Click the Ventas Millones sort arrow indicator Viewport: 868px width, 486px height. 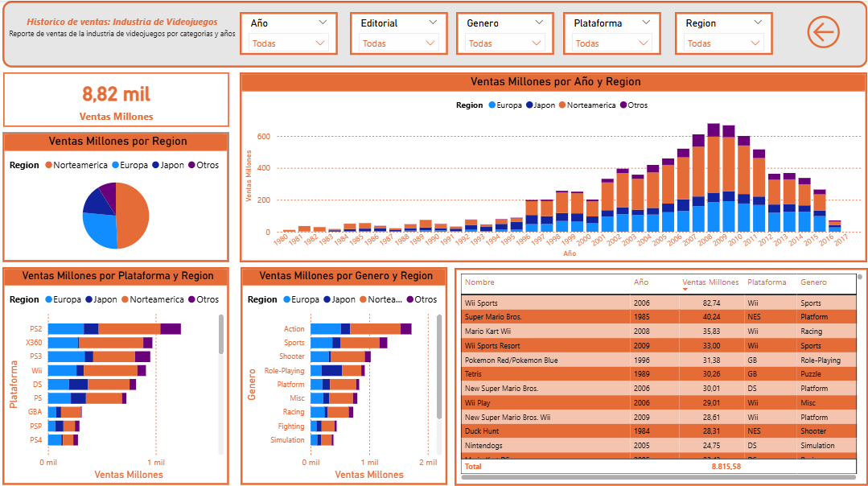685,290
